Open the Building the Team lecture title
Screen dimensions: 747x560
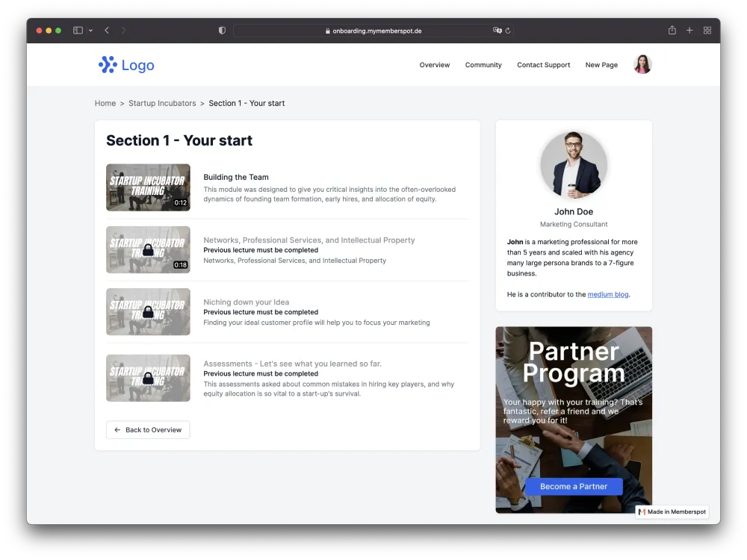(236, 177)
